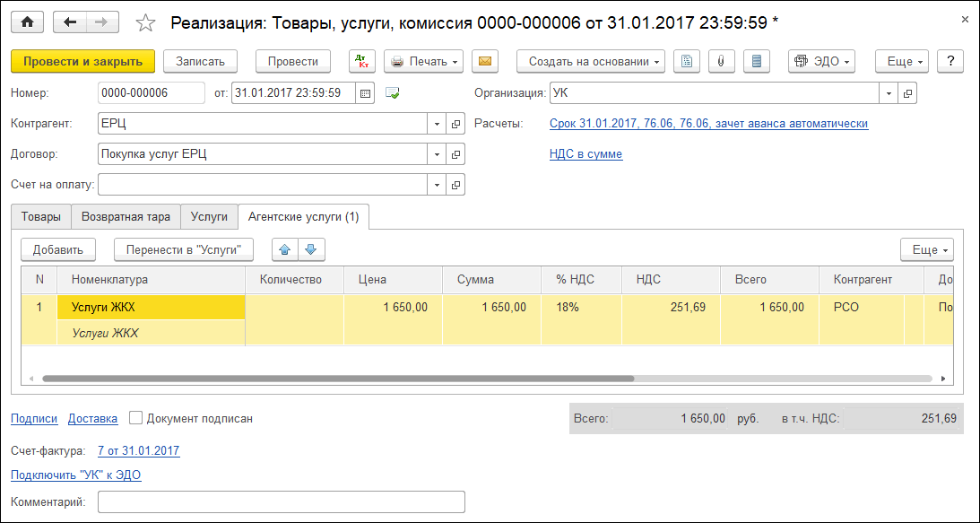Open calendar picker for document date
The height and width of the screenshot is (523, 980).
click(x=365, y=92)
